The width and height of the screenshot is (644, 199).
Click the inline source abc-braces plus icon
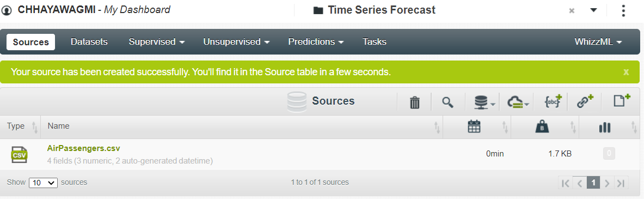(553, 101)
